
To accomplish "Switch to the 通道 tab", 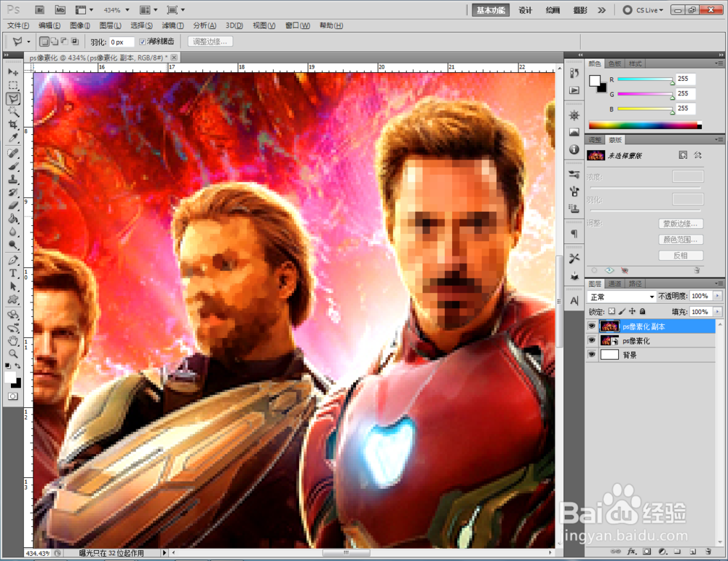I will (614, 283).
